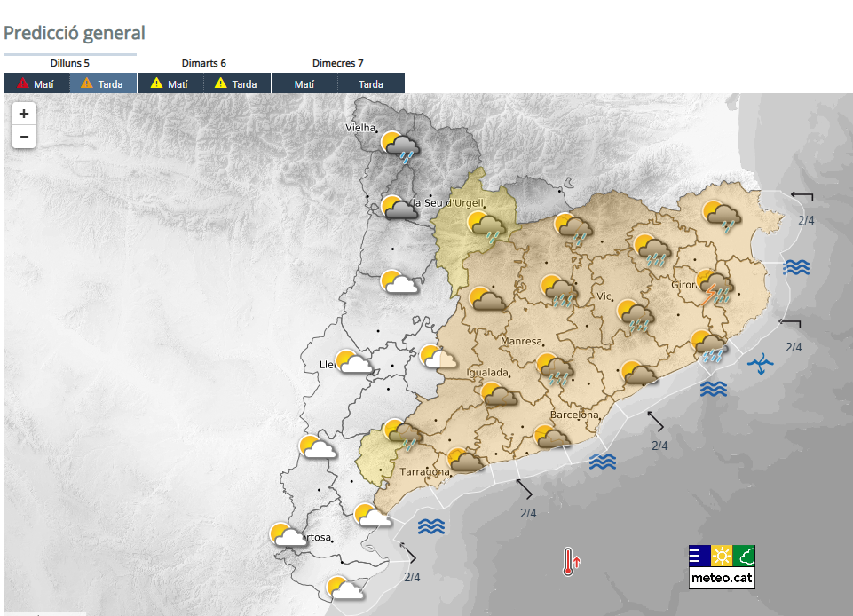The width and height of the screenshot is (853, 616).
Task: Select Dilluns 5 Tarda tab
Action: (103, 83)
